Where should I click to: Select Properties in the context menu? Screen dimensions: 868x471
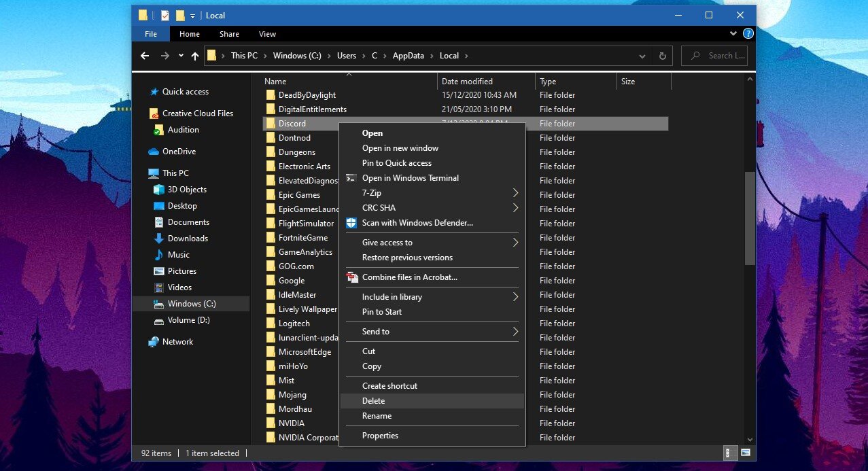[x=380, y=436]
